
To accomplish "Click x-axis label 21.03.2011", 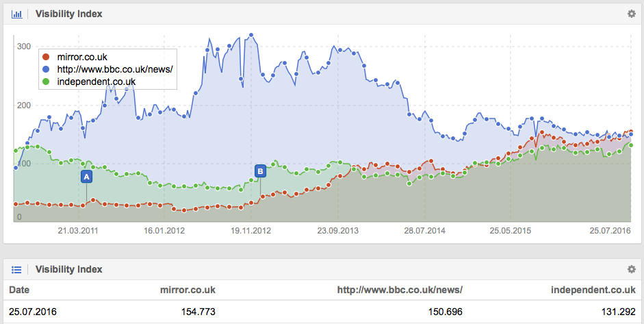I will point(77,231).
